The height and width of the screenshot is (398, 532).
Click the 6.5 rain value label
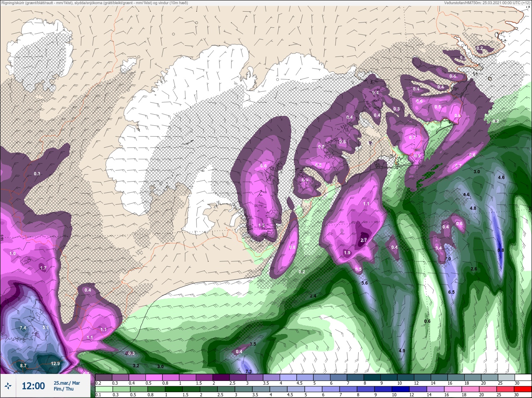(451, 292)
